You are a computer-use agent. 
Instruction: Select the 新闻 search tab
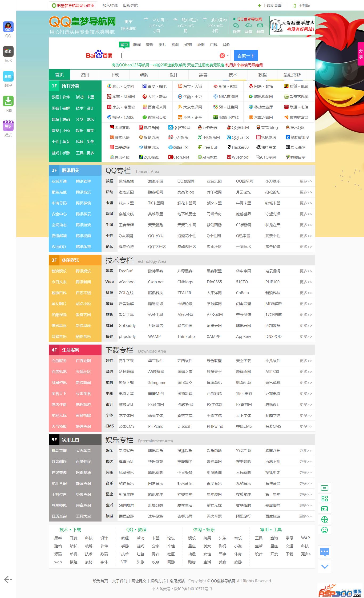pyautogui.click(x=137, y=45)
